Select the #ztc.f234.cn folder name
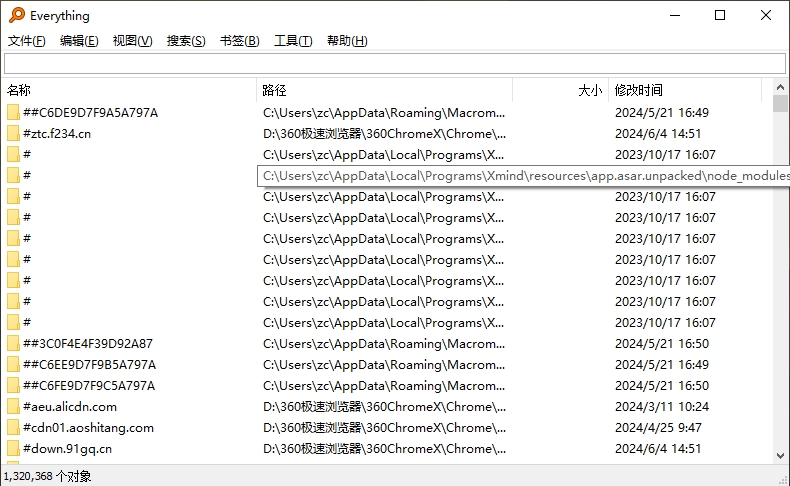 click(57, 133)
